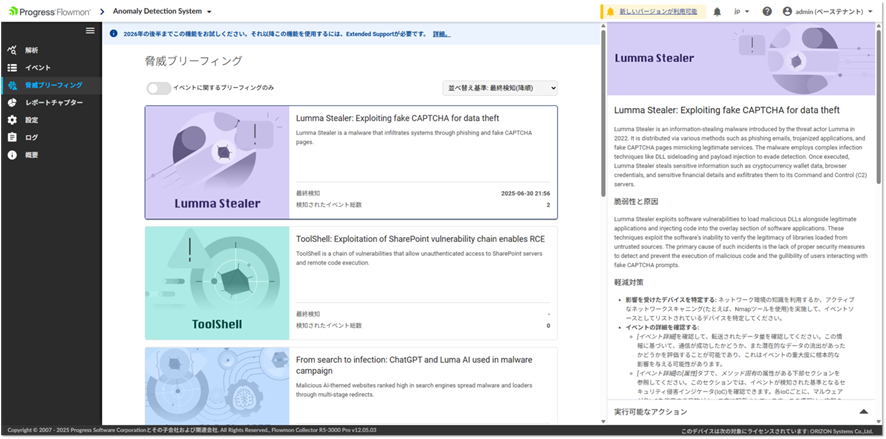
Task: Open 設定 gear in the sidebar
Action: click(13, 120)
